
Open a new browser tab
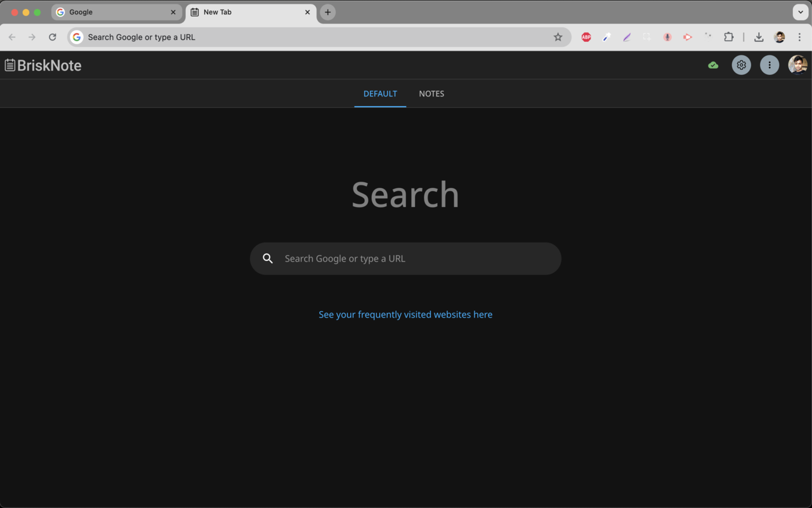(x=327, y=12)
